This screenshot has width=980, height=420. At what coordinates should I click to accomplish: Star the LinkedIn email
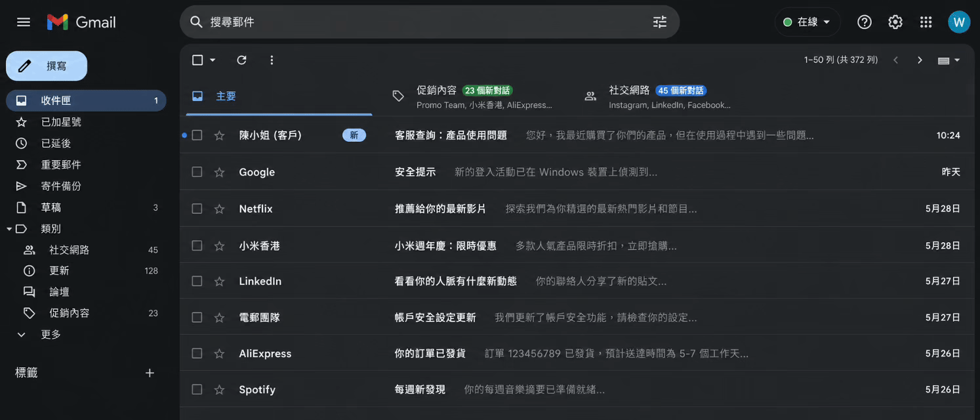[x=219, y=282]
